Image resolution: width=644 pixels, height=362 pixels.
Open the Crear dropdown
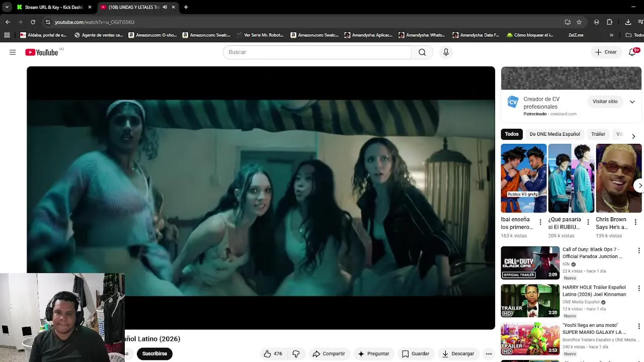click(x=606, y=52)
